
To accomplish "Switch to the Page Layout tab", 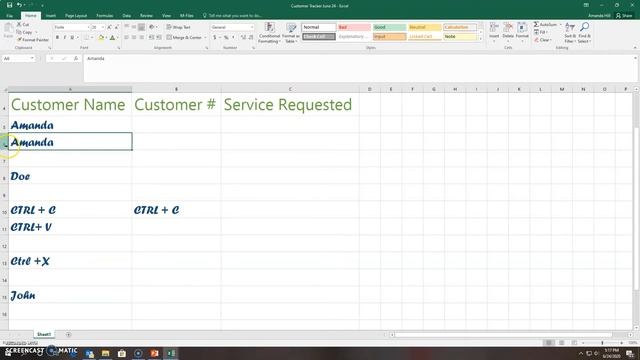I will [x=76, y=16].
